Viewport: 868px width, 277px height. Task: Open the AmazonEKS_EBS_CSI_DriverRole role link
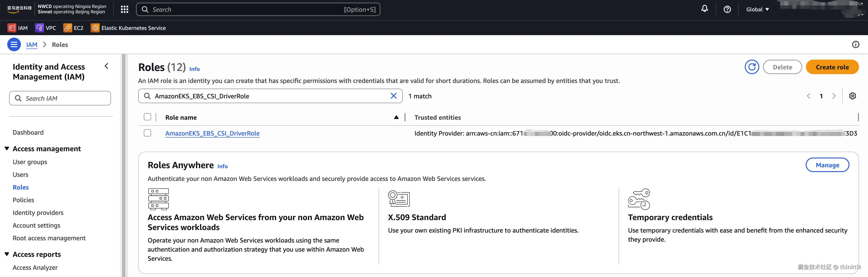[212, 133]
